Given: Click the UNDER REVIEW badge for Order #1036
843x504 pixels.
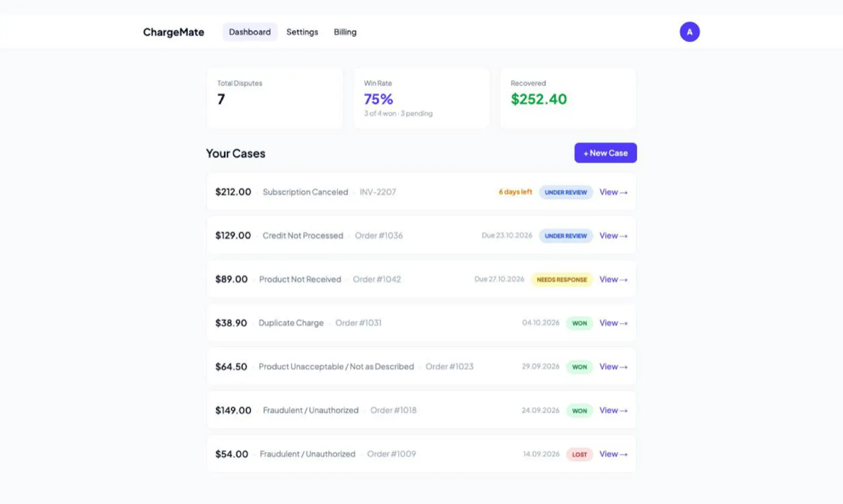Looking at the screenshot, I should (566, 236).
